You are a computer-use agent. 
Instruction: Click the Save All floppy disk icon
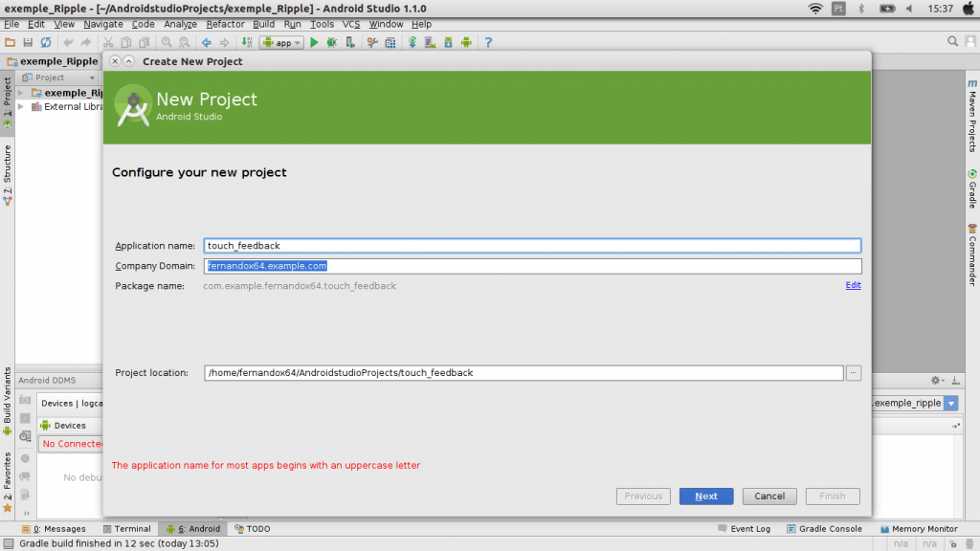(x=28, y=42)
